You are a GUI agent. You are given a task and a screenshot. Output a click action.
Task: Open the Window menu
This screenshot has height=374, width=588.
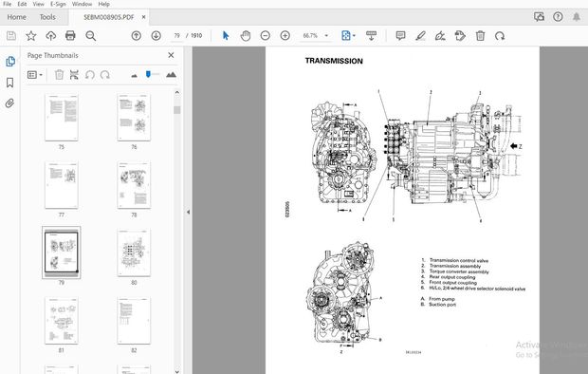coord(82,4)
